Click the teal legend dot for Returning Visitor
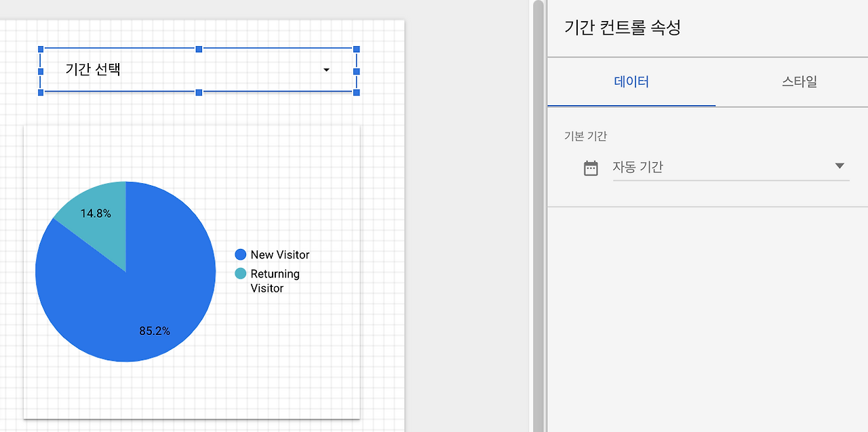868x432 pixels. (239, 273)
